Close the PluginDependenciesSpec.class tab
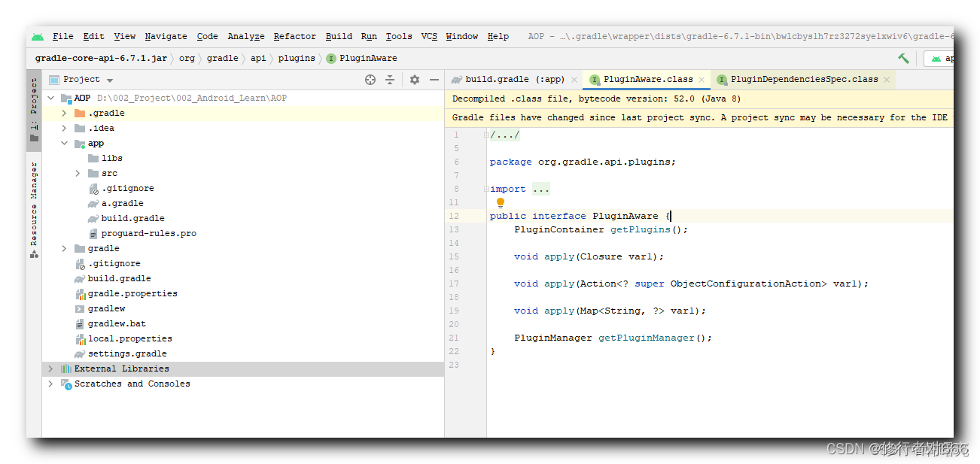 point(887,78)
